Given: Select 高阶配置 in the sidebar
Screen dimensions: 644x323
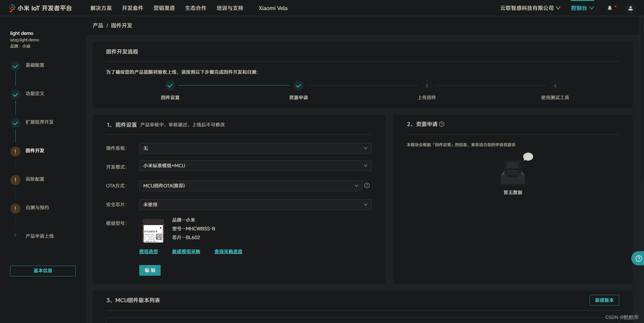Looking at the screenshot, I should click(x=35, y=179).
